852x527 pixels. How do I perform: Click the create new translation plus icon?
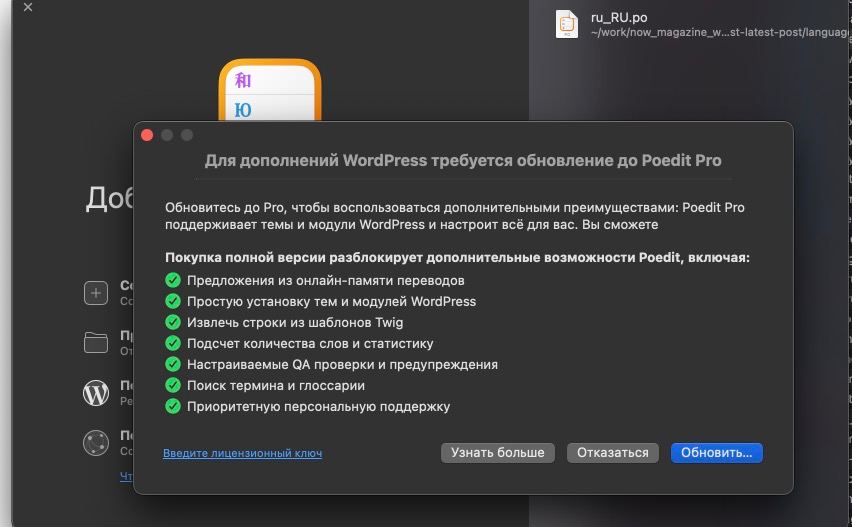click(96, 293)
